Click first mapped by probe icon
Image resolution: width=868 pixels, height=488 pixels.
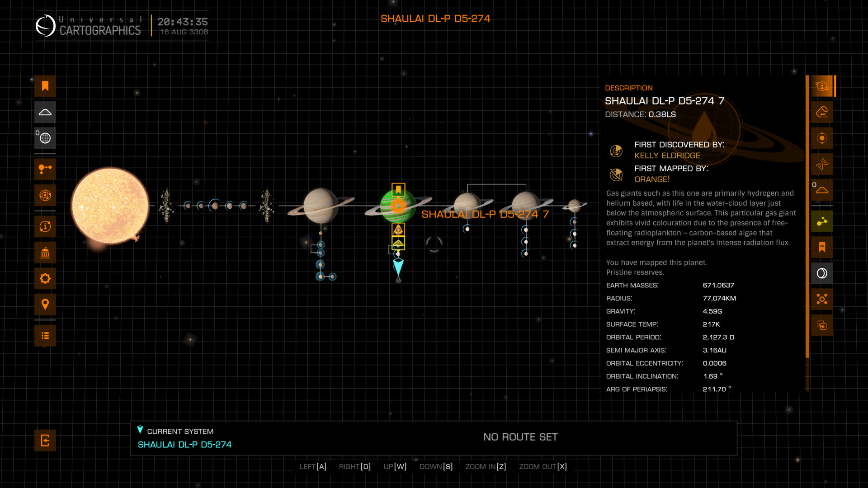pyautogui.click(x=616, y=174)
